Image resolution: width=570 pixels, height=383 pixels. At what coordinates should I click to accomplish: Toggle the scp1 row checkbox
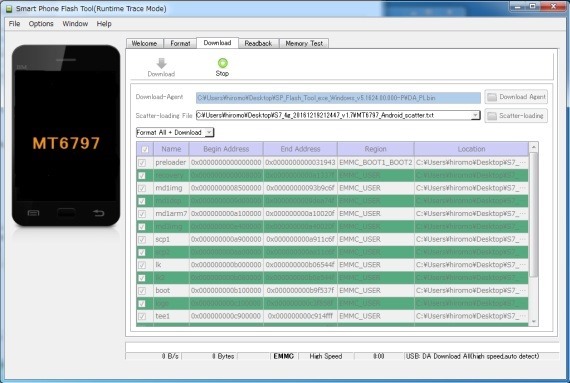coord(142,239)
